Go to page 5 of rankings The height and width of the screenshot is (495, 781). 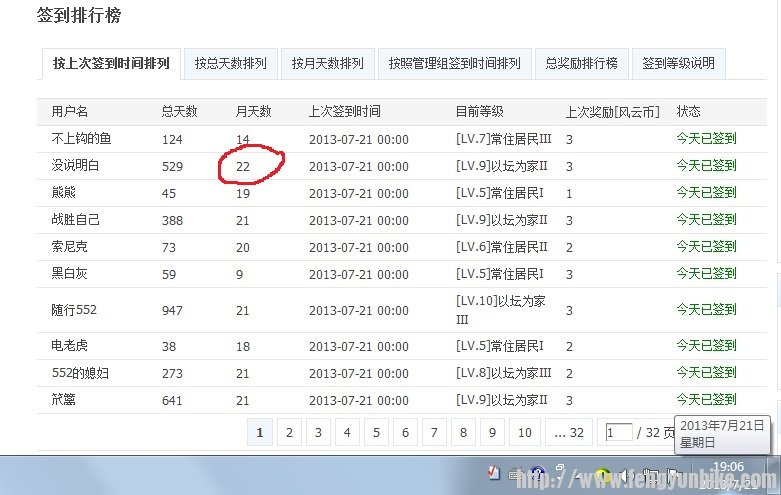tap(376, 432)
